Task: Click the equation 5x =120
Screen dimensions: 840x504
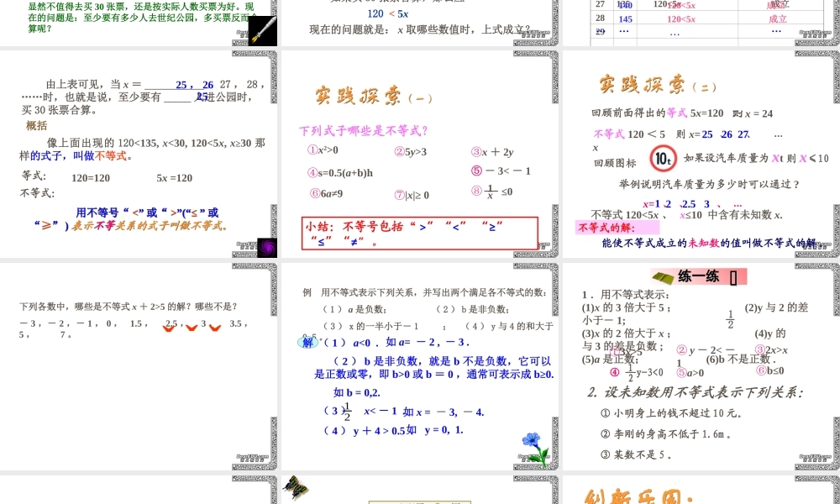Action: point(174,178)
